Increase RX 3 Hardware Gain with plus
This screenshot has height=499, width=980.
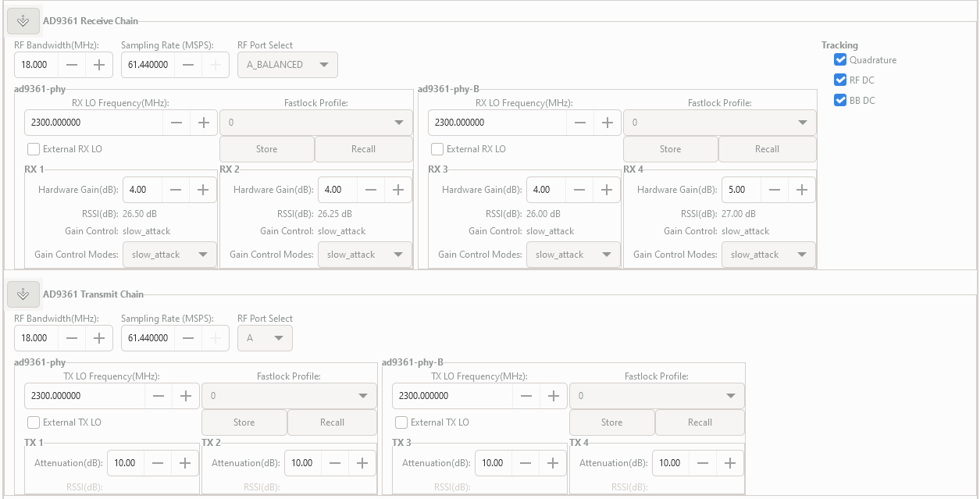607,190
